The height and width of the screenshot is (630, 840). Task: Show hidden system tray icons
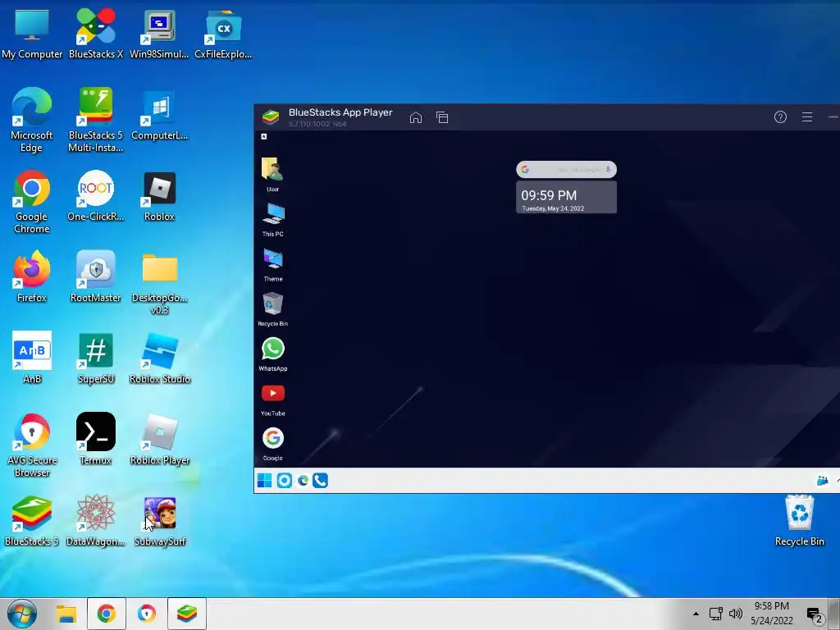tap(696, 614)
